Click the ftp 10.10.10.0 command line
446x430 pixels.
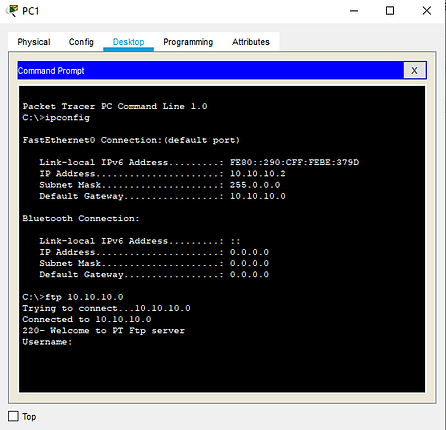73,297
